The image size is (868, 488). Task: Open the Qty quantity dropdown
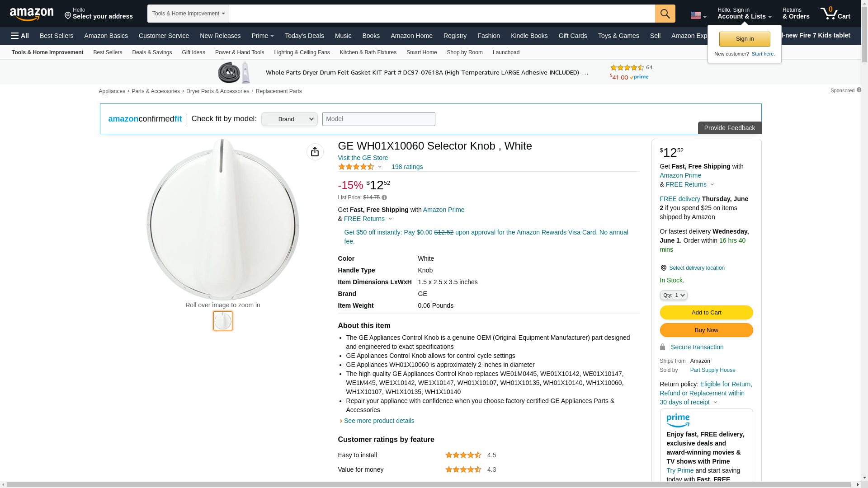[x=674, y=295]
